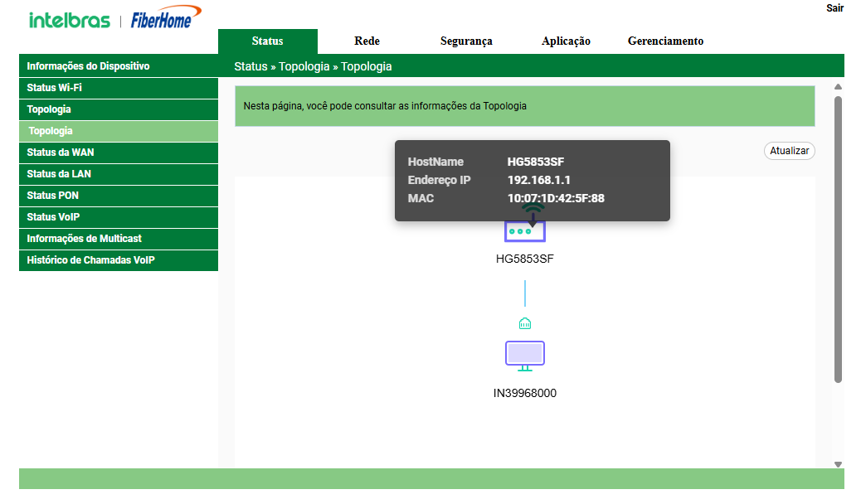Go to the Aplicação tab
The height and width of the screenshot is (504, 861).
[566, 41]
